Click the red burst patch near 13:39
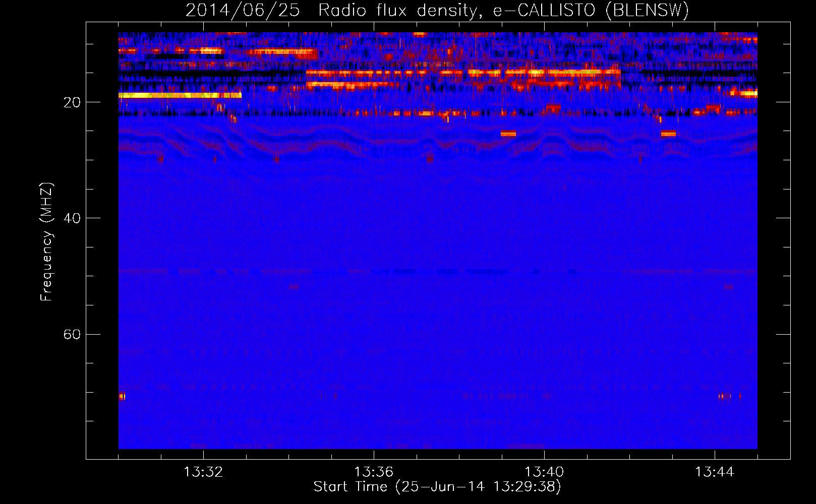816x504 pixels. (x=508, y=134)
